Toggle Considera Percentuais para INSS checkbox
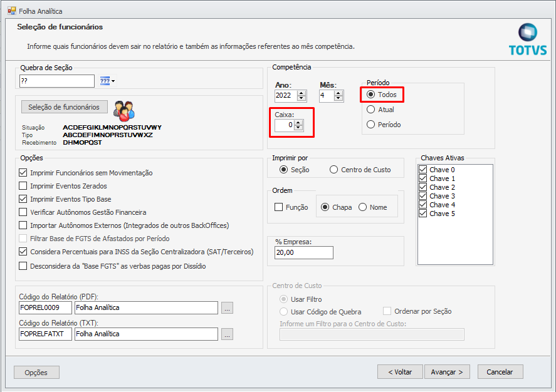This screenshot has width=556, height=392. 23,252
